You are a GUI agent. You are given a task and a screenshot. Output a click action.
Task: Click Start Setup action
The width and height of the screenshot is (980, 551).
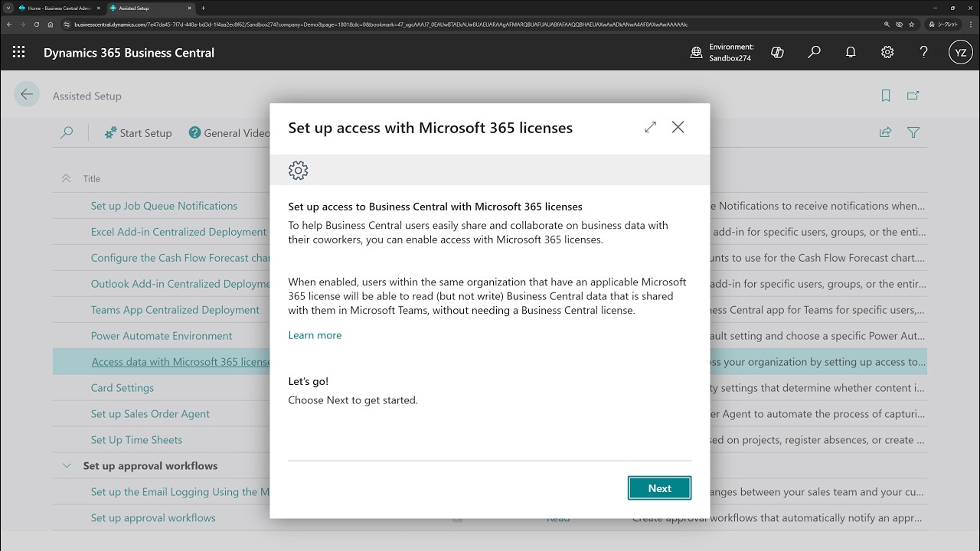[138, 132]
